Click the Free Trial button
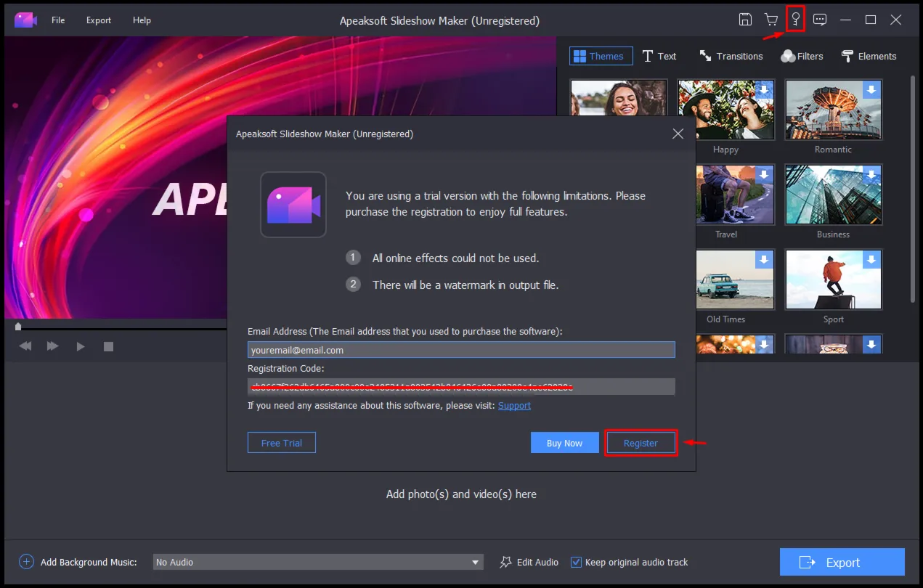 (x=282, y=443)
